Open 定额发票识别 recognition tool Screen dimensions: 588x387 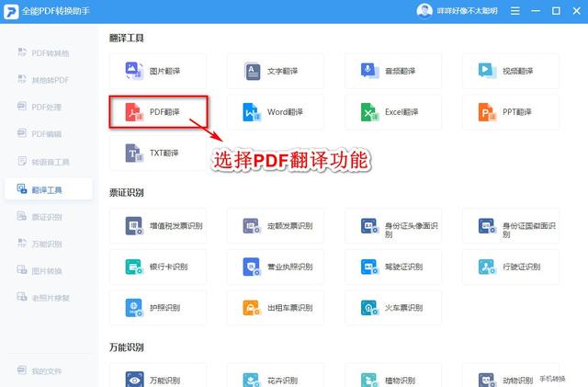point(276,226)
